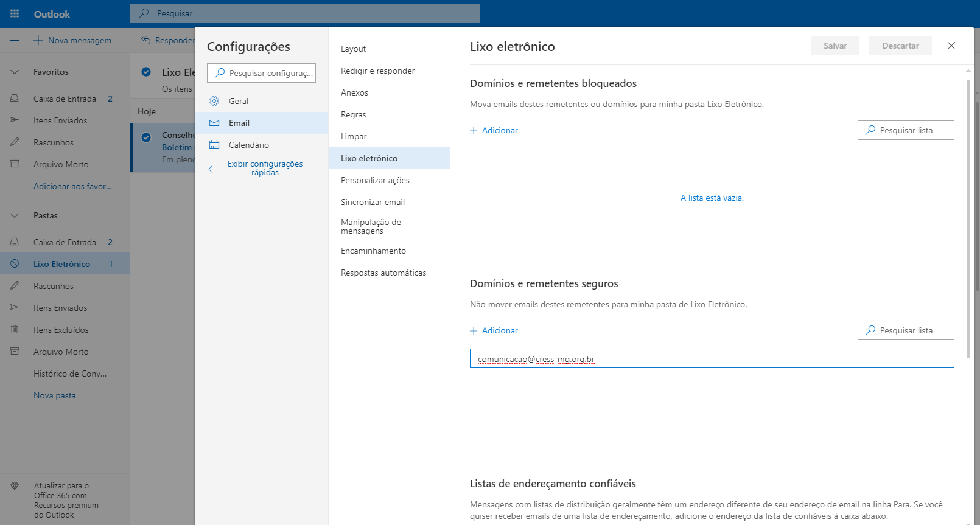This screenshot has height=525, width=980.
Task: Click the Pesquisar configurações search box
Action: (262, 73)
